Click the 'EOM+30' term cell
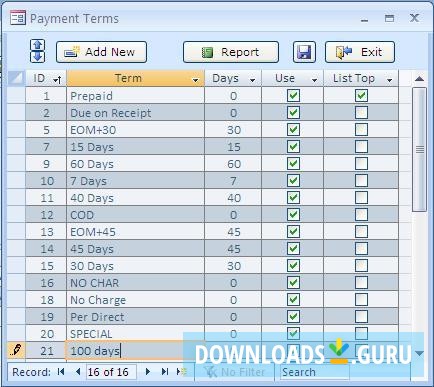The image size is (434, 387). pyautogui.click(x=135, y=130)
